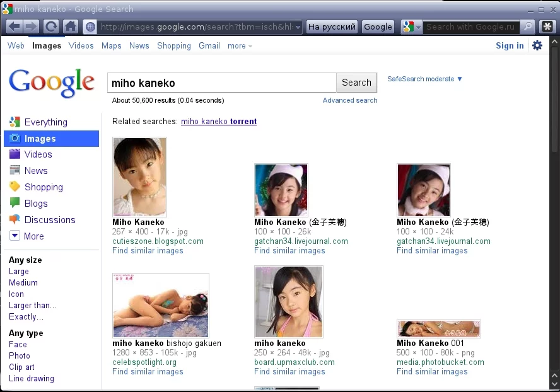
Task: Filter results by Clip art type
Action: [x=21, y=367]
